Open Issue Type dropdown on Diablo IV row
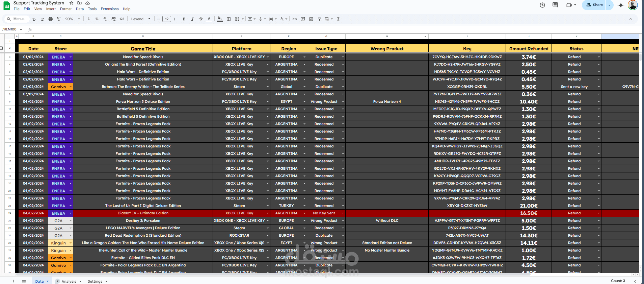 (343, 213)
